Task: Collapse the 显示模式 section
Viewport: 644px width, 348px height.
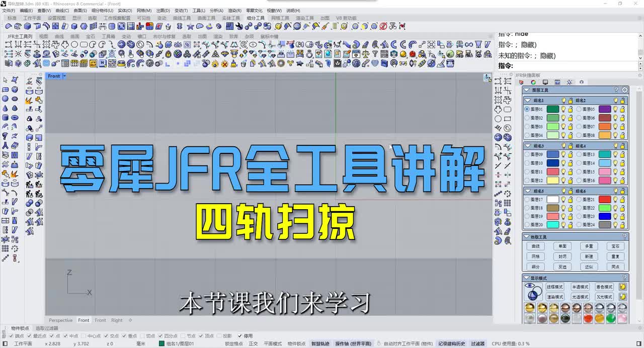Action: coord(527,278)
